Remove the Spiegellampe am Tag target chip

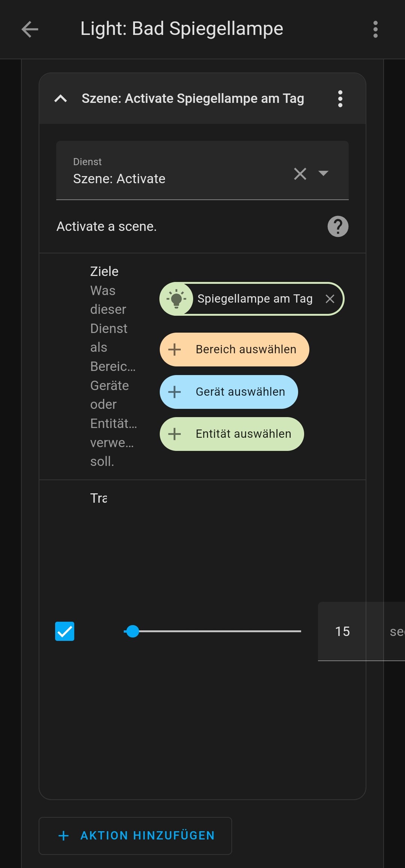pos(330,299)
